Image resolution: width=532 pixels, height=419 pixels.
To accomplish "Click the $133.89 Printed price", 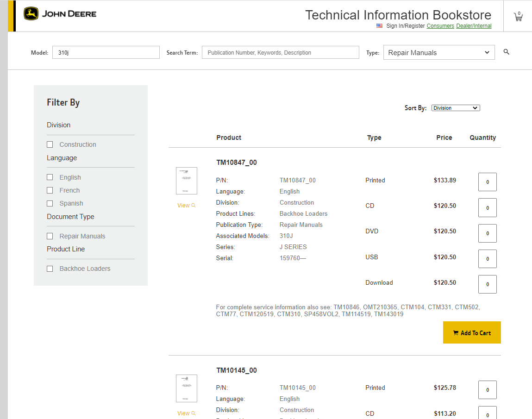I will (x=445, y=180).
